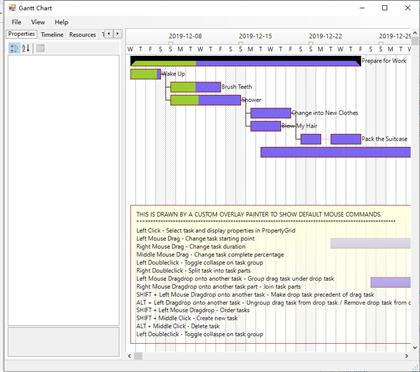Open the Property Pages icon in property grid
Image resolution: width=420 pixels, height=372 pixels.
tap(40, 48)
